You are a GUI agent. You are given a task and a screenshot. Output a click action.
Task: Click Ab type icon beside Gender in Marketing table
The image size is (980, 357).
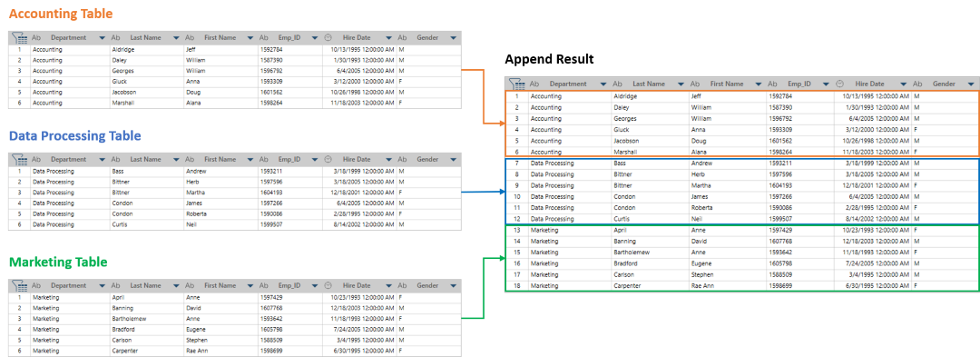pyautogui.click(x=403, y=286)
